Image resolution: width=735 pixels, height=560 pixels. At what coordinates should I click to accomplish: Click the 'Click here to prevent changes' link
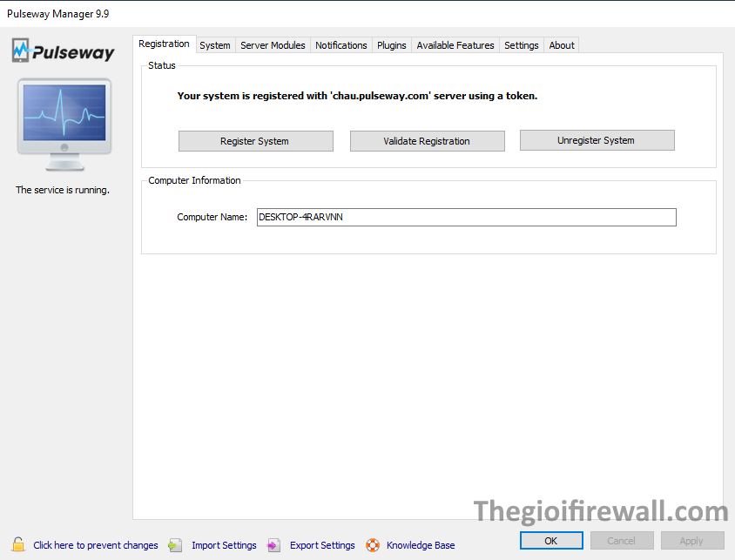(x=96, y=545)
